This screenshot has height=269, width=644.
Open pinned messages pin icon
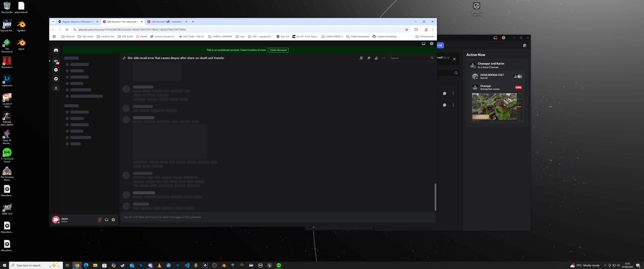369,58
